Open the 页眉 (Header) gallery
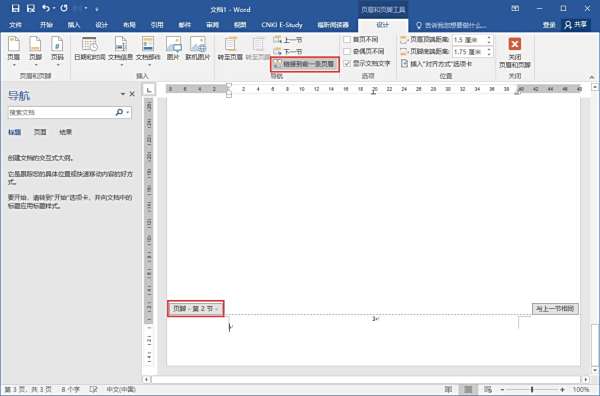 (14, 50)
